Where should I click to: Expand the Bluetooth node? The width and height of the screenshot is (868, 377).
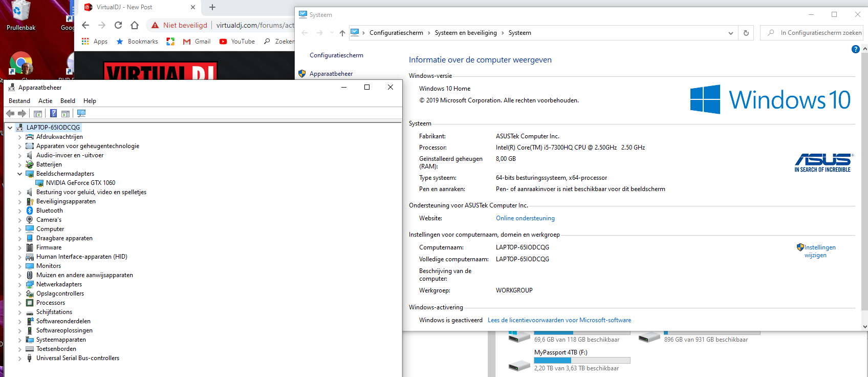pos(19,211)
